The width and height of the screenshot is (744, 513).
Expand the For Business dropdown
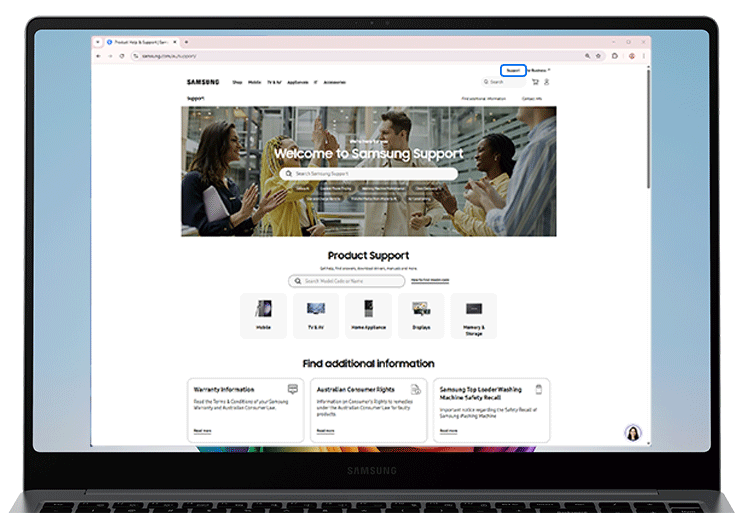pos(539,70)
